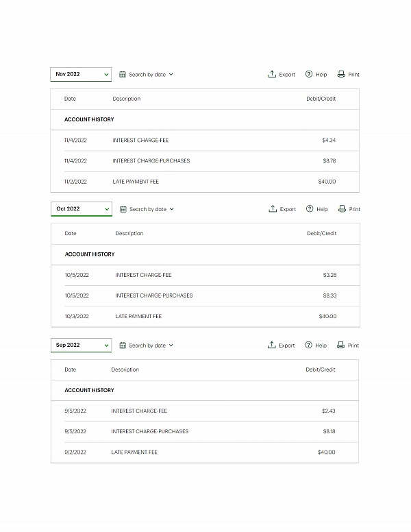
Task: Click calendar icon beside Nov 2022 dropdown
Action: (123, 74)
